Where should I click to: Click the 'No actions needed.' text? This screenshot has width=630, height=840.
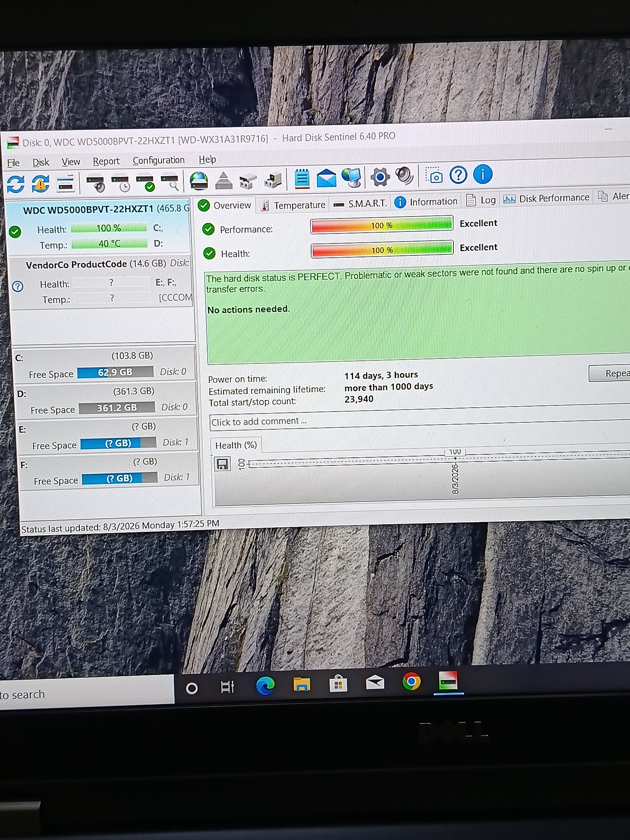248,309
